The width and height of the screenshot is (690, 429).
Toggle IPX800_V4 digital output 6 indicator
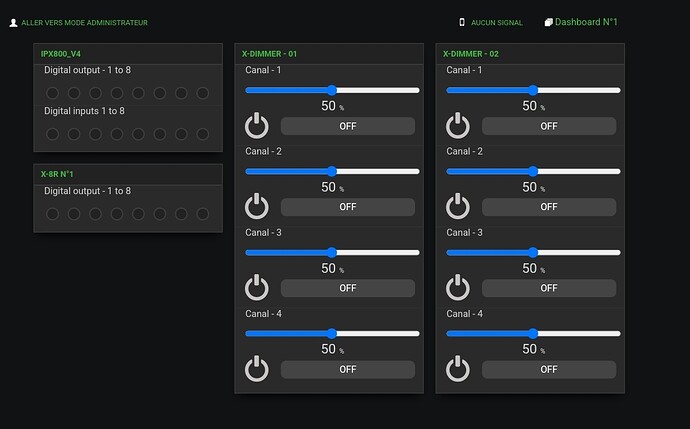(x=160, y=93)
